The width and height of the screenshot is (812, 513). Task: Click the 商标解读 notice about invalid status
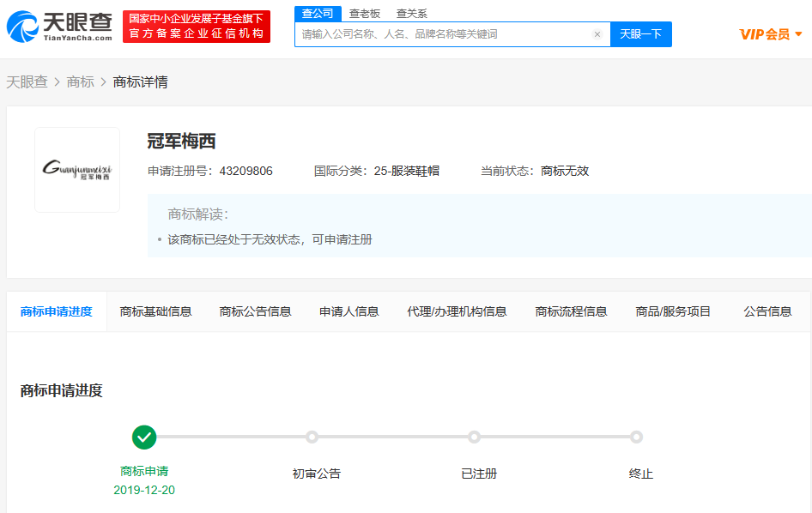point(270,239)
